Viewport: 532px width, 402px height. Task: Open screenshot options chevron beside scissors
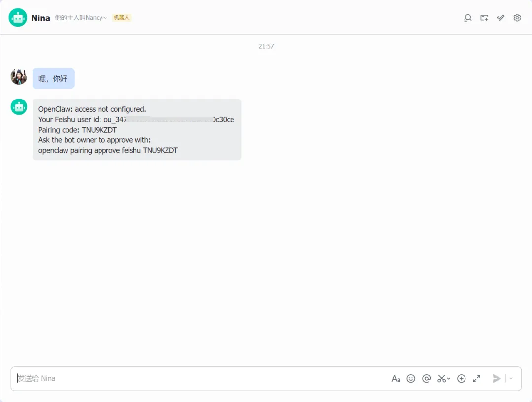449,378
